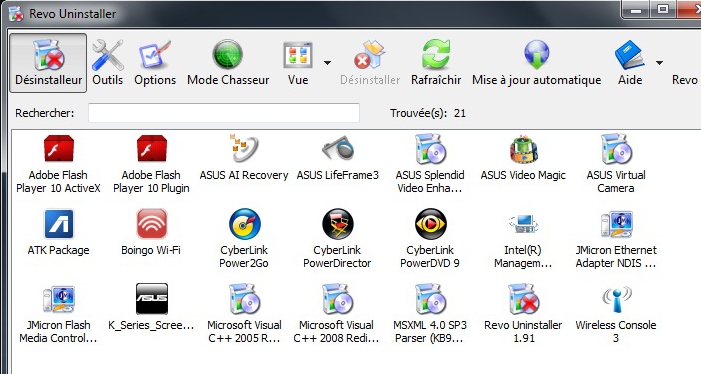Click the greyed Désinstaller toolbar button
Viewport: 701px width, 374px height.
(370, 63)
